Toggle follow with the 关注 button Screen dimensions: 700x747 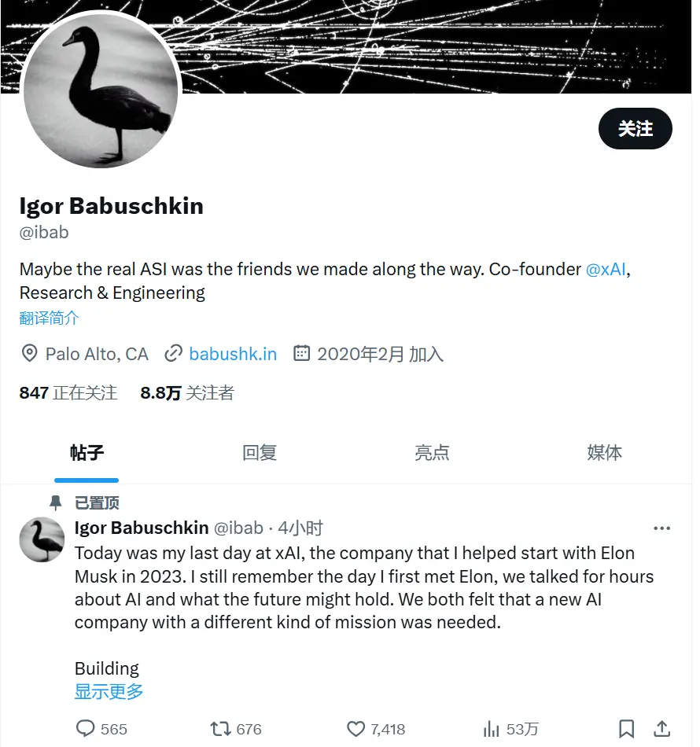tap(635, 128)
